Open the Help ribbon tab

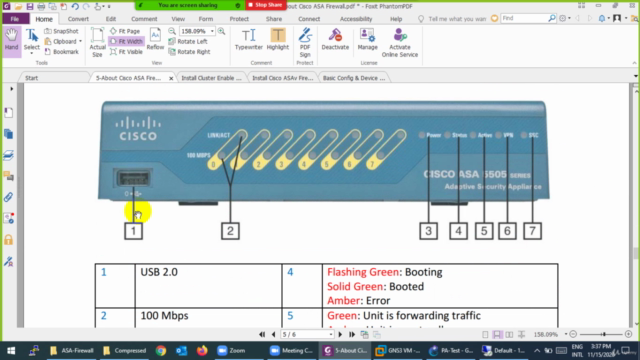396,19
